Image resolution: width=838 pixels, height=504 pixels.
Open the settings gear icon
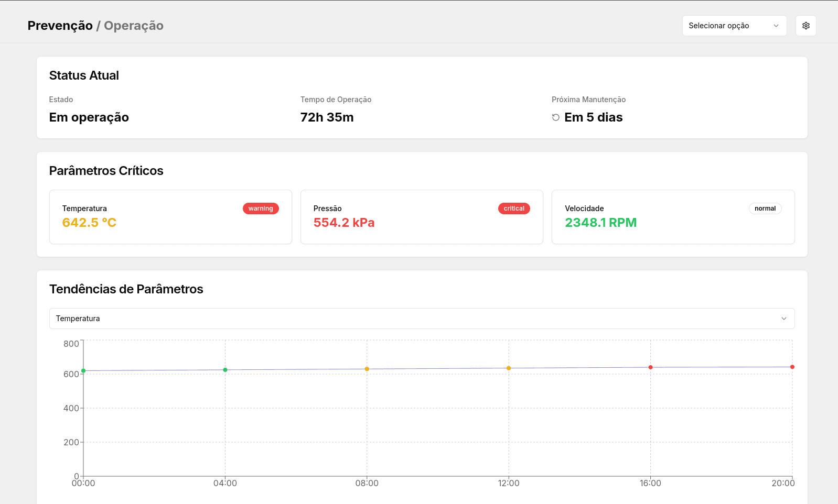click(x=805, y=26)
